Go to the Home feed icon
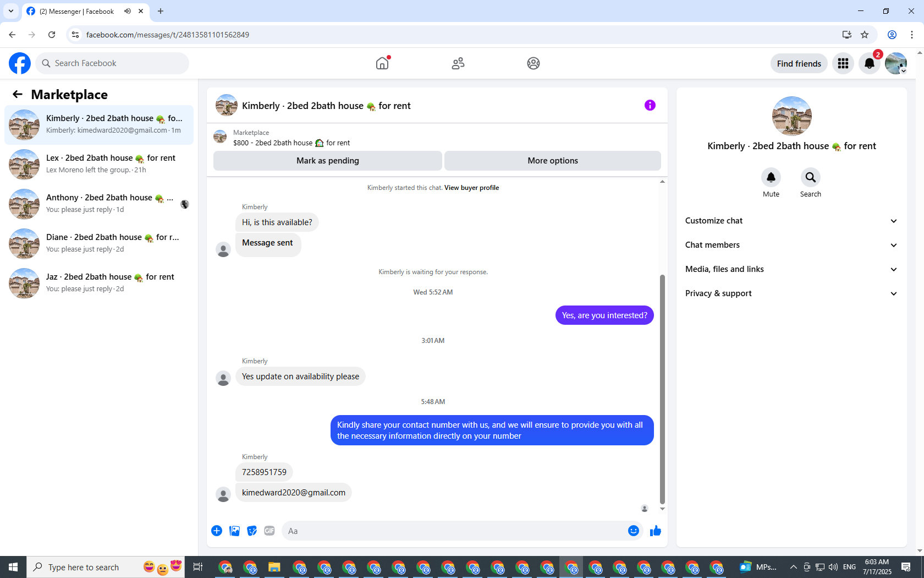 tap(382, 63)
